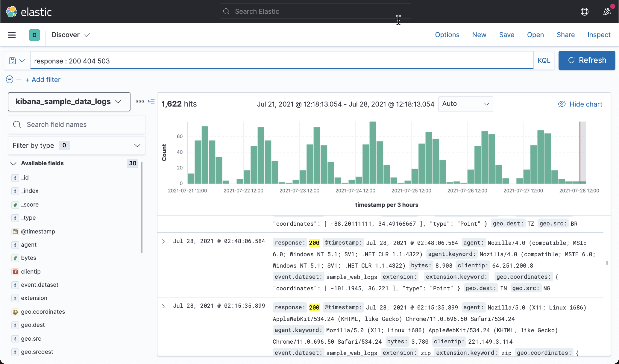This screenshot has height=364, width=619.
Task: Open help using the life-ring icon
Action: 584,12
